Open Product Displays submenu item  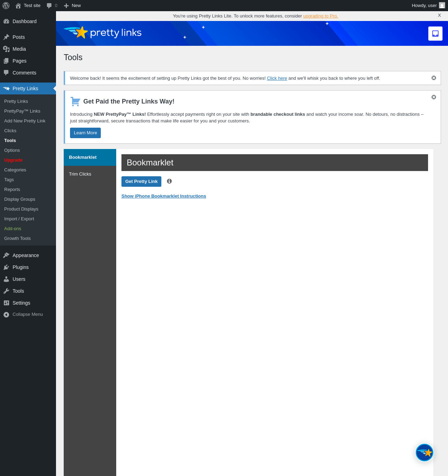(x=21, y=209)
